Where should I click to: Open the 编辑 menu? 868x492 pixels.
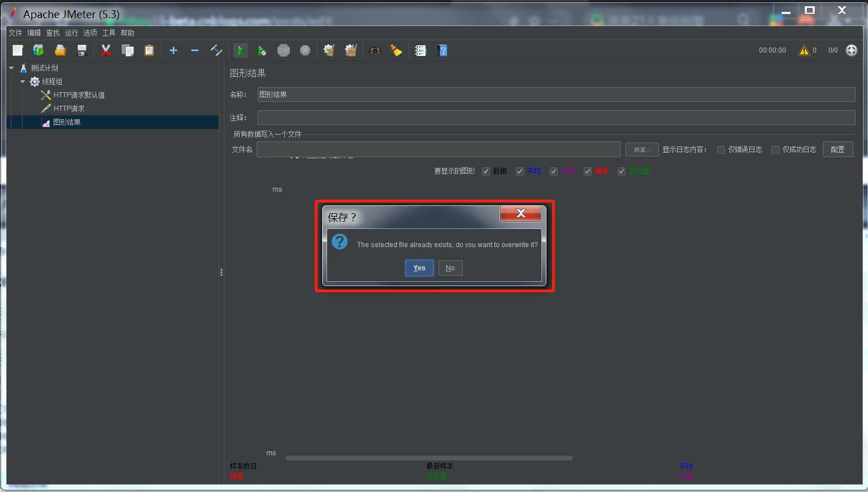[34, 33]
